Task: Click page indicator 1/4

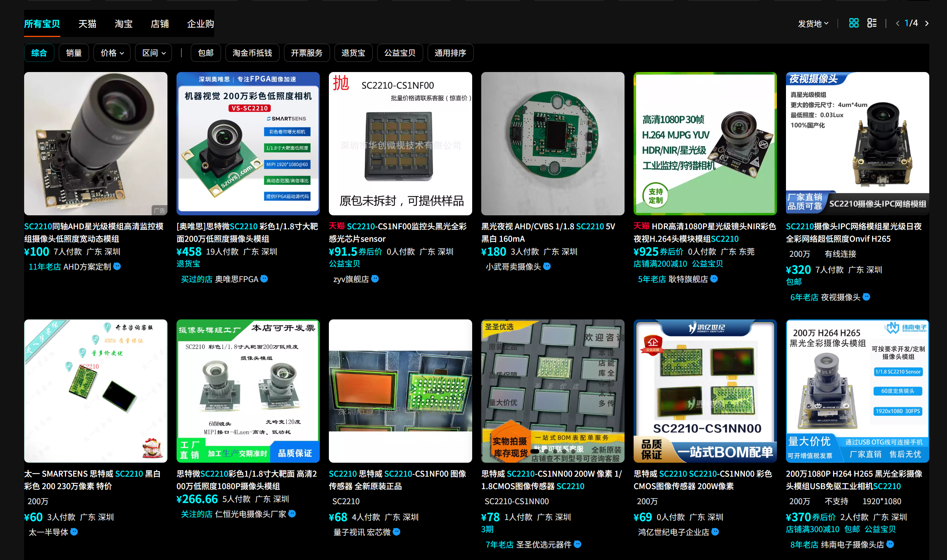Action: pos(912,23)
